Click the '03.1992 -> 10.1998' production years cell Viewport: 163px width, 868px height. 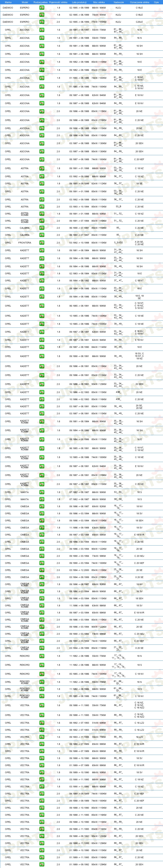coord(79,243)
